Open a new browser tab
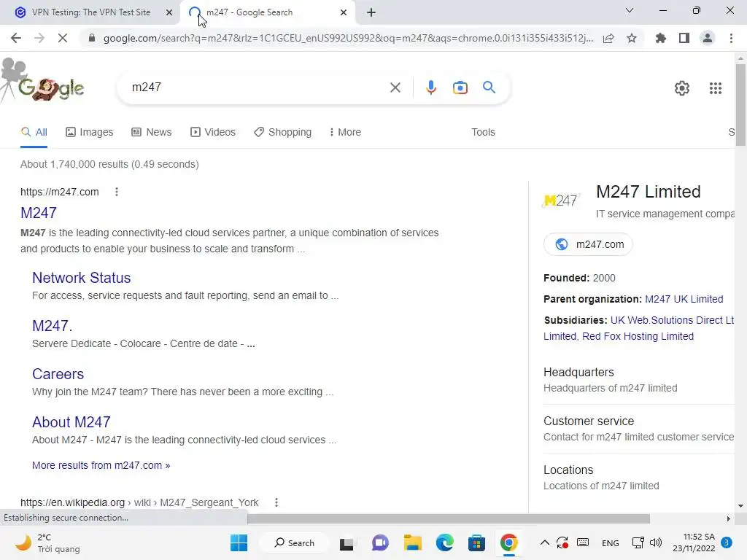The width and height of the screenshot is (747, 560). pyautogui.click(x=371, y=12)
